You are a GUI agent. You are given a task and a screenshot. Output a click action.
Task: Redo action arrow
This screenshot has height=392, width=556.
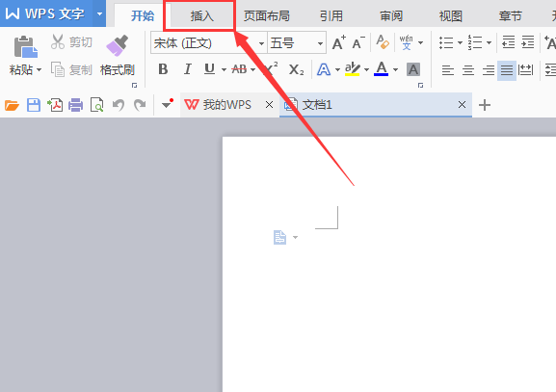tap(140, 105)
